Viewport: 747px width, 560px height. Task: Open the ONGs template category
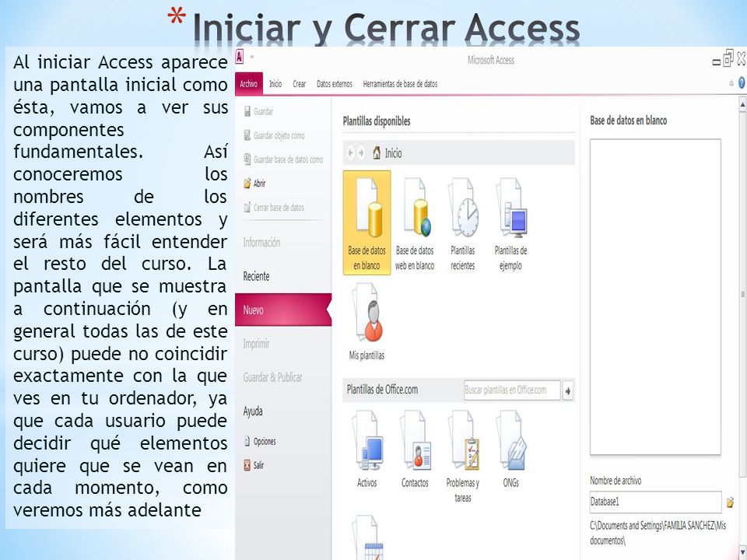click(x=510, y=450)
